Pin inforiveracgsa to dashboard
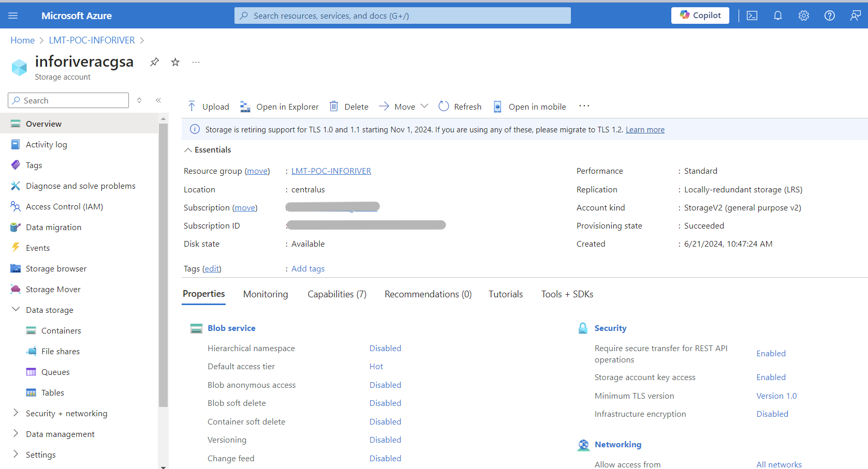This screenshot has width=868, height=469. click(x=154, y=62)
